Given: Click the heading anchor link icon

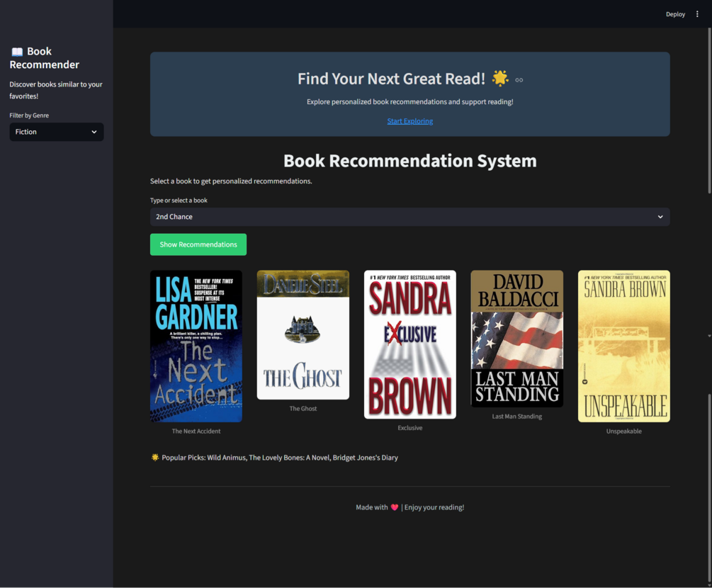Looking at the screenshot, I should coord(519,80).
